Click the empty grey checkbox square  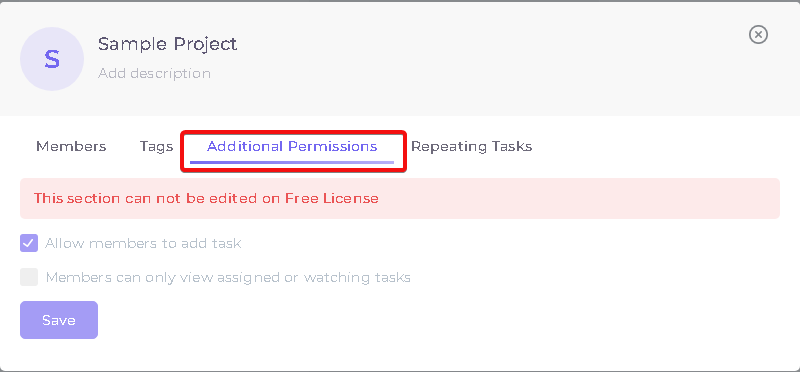click(x=29, y=277)
